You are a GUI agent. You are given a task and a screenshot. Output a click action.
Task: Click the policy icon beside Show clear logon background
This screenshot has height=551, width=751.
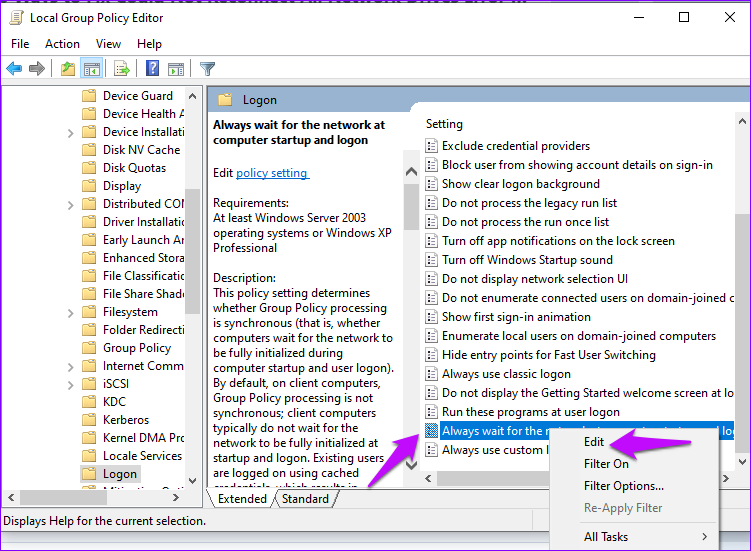point(432,184)
